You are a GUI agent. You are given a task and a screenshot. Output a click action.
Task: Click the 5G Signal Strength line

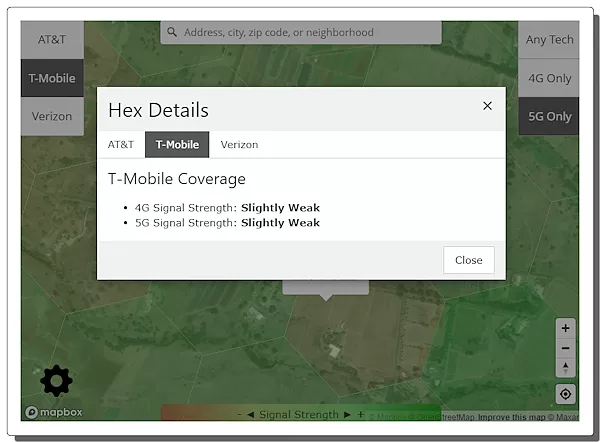point(227,223)
